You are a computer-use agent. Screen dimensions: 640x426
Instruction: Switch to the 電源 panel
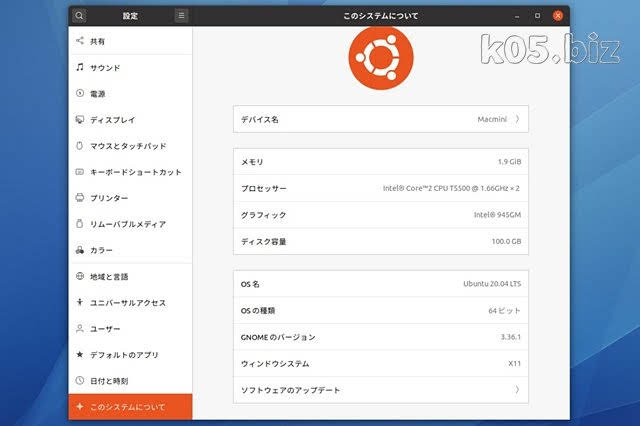tap(130, 93)
